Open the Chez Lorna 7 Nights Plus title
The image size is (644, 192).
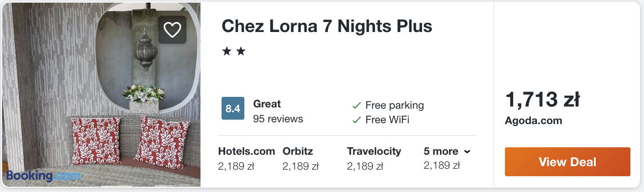[x=327, y=26]
